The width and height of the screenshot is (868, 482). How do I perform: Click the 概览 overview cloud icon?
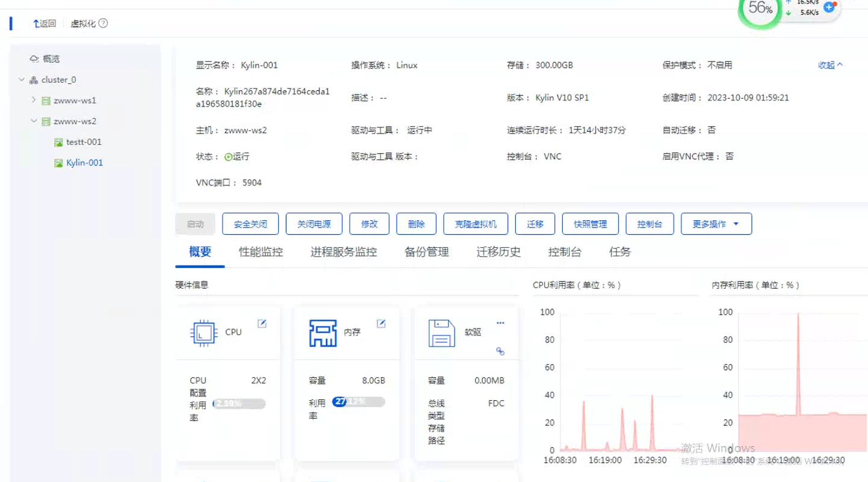[34, 59]
